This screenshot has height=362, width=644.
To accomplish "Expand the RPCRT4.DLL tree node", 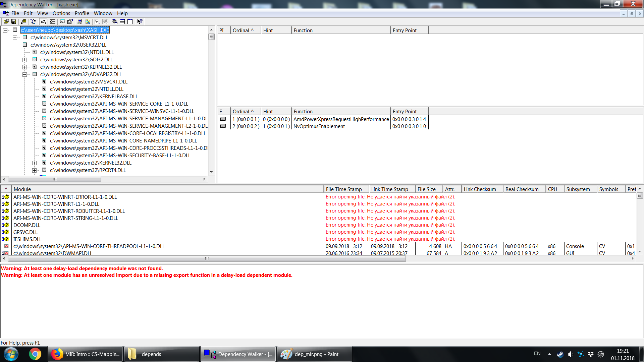I will coord(35,170).
